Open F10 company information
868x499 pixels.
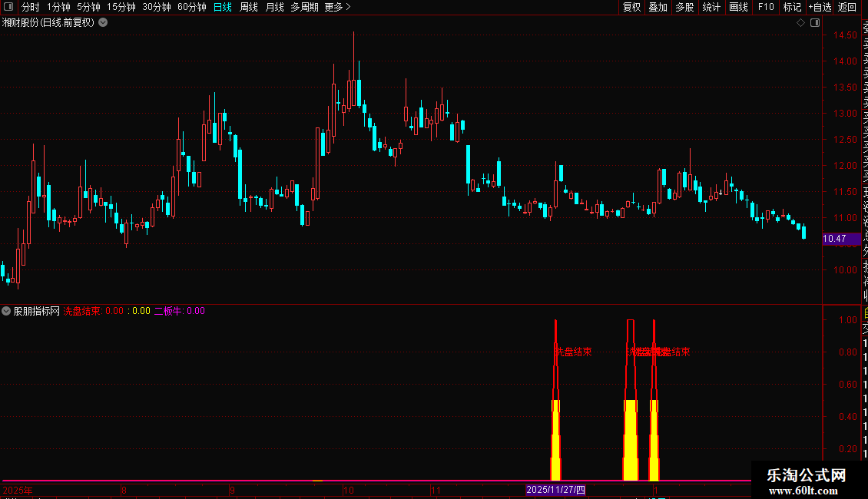pos(766,7)
